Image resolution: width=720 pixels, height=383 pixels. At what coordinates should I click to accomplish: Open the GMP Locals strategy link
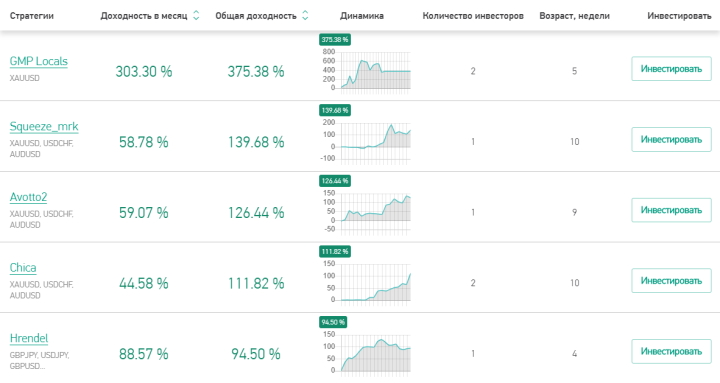pyautogui.click(x=39, y=62)
